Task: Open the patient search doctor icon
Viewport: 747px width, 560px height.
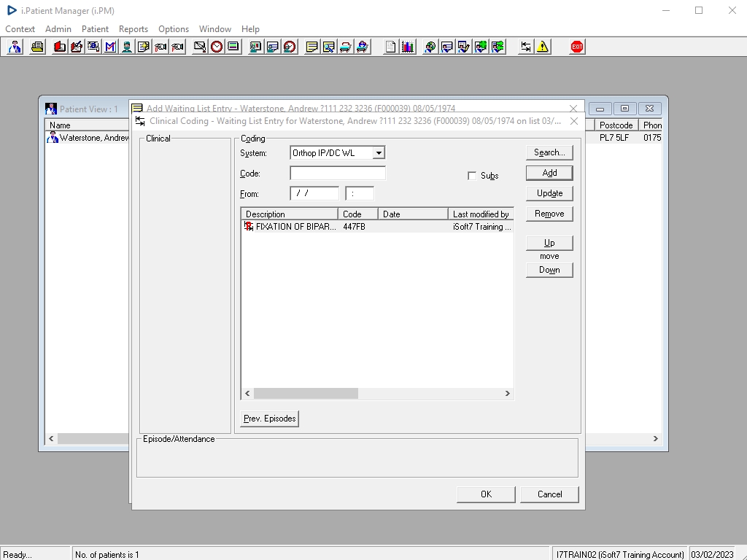Action: 15,47
